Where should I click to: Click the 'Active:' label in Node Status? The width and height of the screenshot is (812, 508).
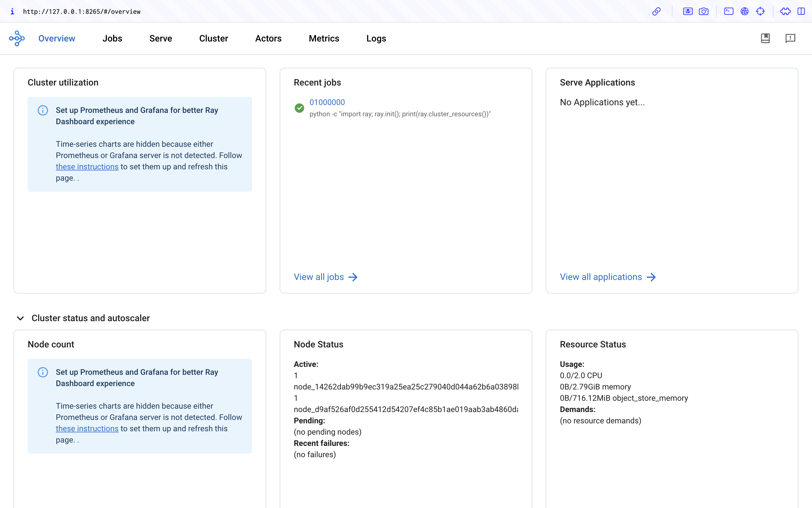pyautogui.click(x=306, y=364)
